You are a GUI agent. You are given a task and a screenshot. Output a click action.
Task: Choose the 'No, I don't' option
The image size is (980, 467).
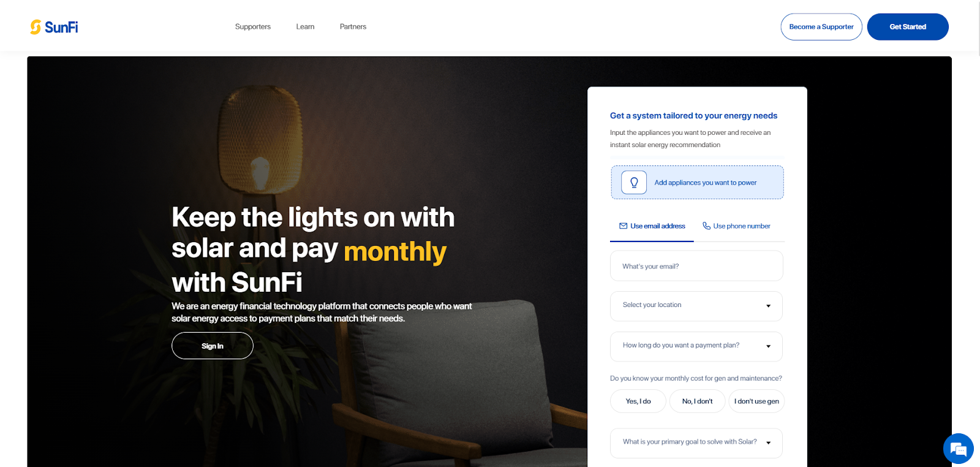(x=698, y=401)
